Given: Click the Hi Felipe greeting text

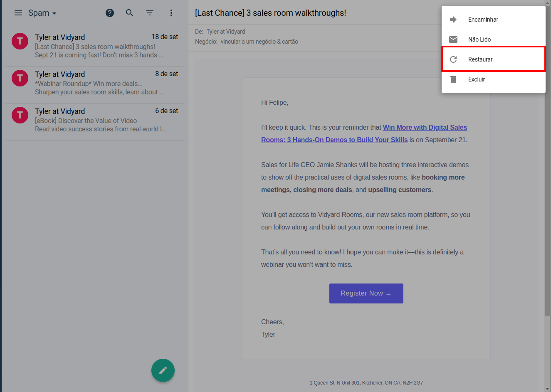Looking at the screenshot, I should click(x=275, y=102).
